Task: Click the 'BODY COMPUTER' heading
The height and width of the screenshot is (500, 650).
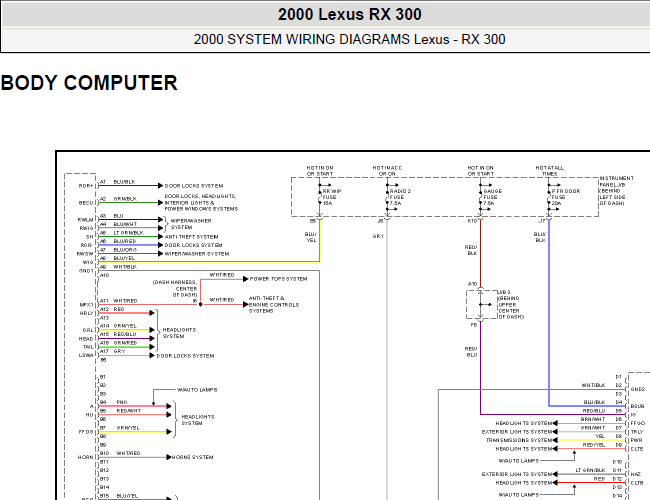Action: click(x=89, y=83)
